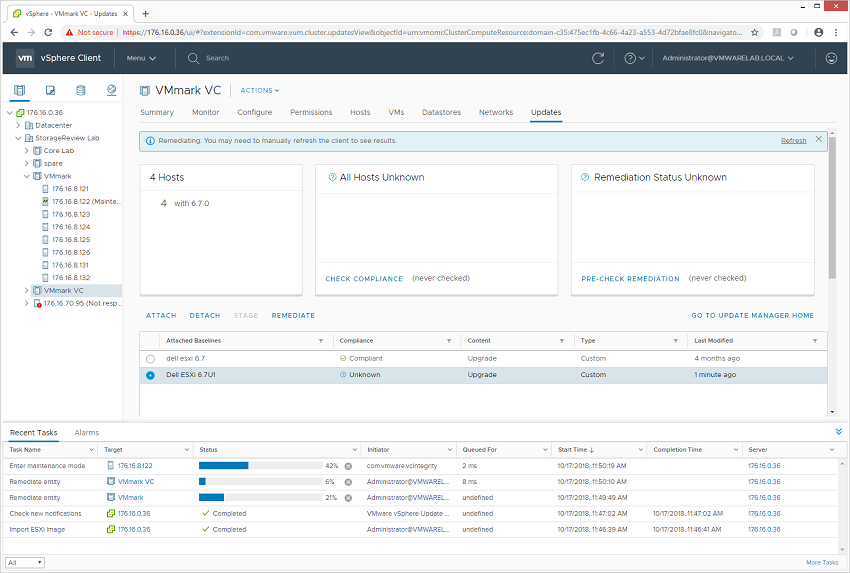The height and width of the screenshot is (573, 850).
Task: Click the refresh icon in vSphere header
Action: coord(598,58)
